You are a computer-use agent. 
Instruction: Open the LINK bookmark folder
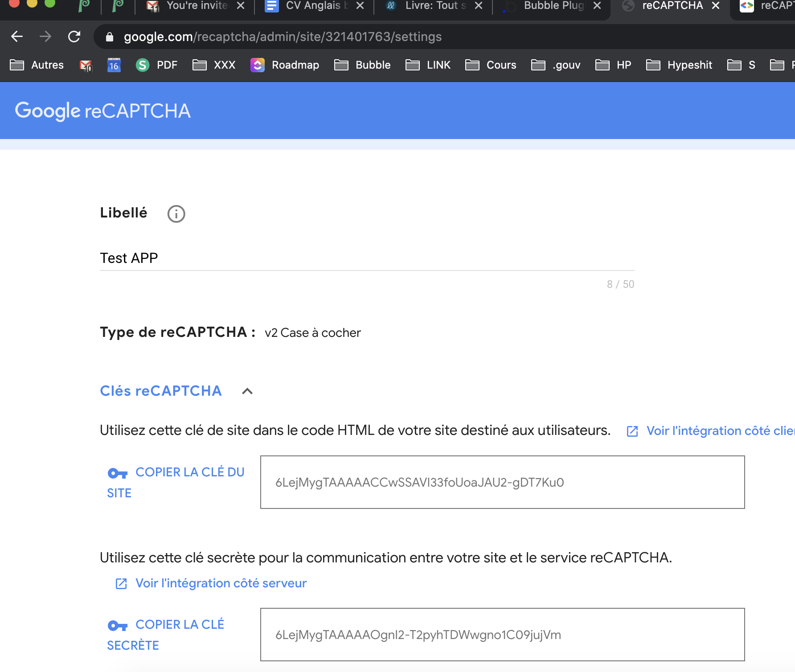click(x=428, y=65)
